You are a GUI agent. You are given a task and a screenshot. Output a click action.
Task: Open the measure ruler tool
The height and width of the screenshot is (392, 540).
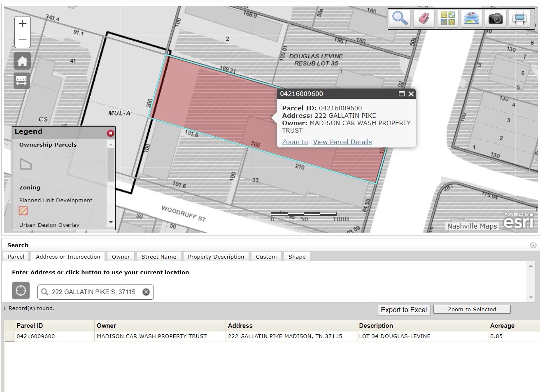pyautogui.click(x=21, y=80)
